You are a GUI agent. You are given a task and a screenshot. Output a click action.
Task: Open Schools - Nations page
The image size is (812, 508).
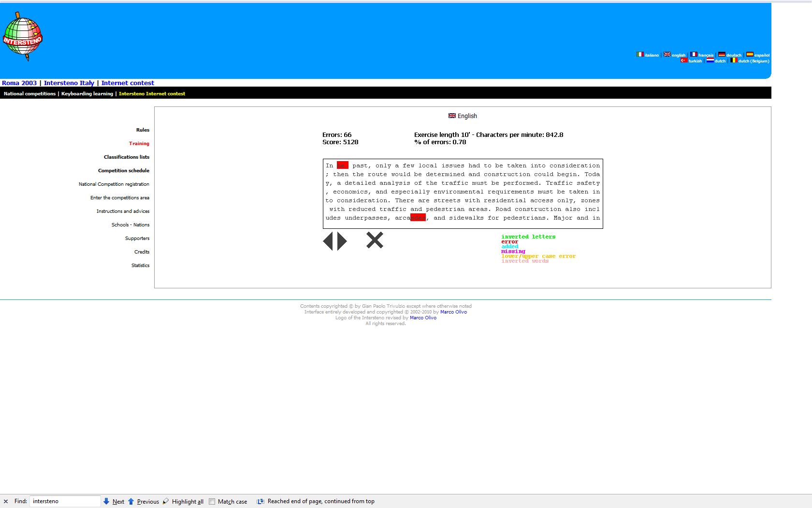tap(130, 224)
